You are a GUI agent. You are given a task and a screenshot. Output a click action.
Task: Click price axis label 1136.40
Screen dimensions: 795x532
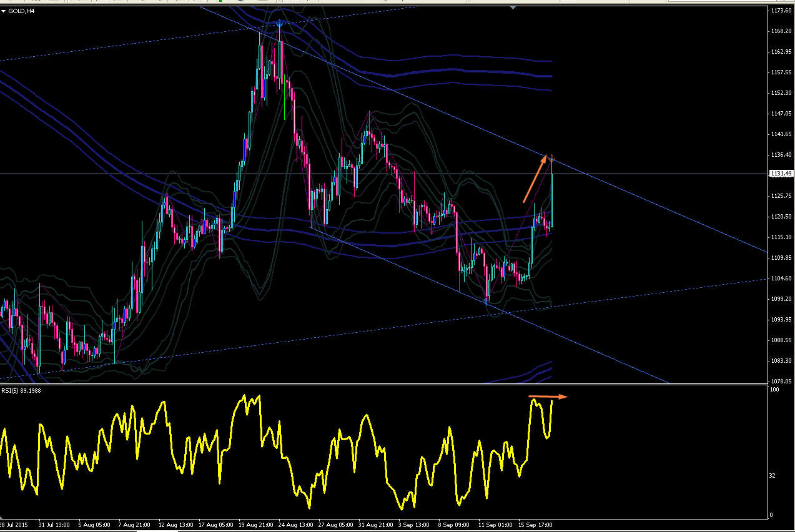(x=781, y=155)
